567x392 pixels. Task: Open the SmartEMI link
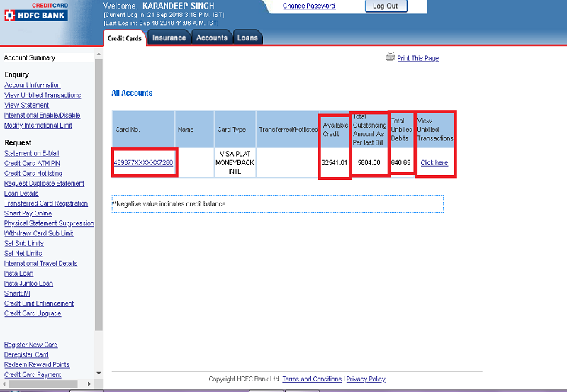click(17, 293)
